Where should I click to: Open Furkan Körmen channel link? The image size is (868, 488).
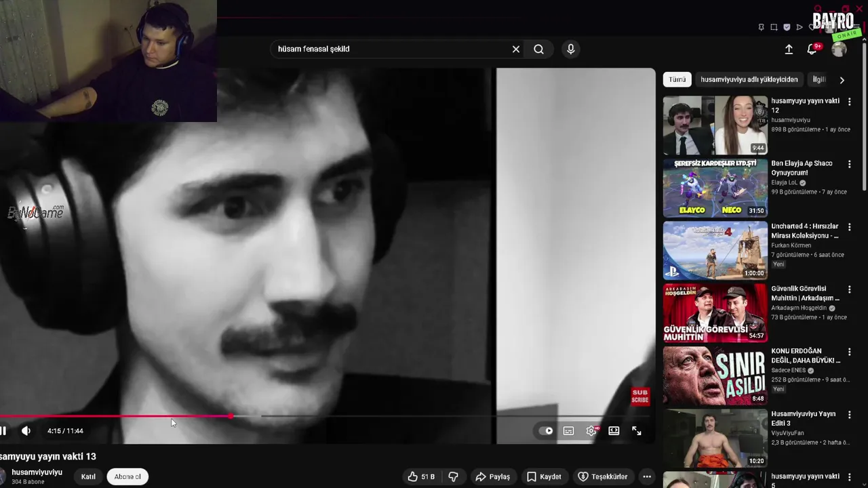point(791,245)
